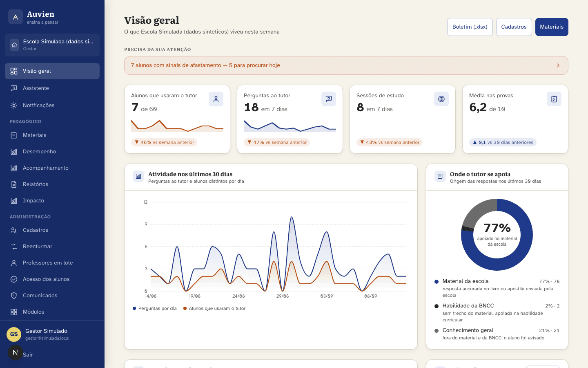Image resolution: width=588 pixels, height=368 pixels.
Task: Click the Reenturmar arrows icon
Action: tap(14, 247)
